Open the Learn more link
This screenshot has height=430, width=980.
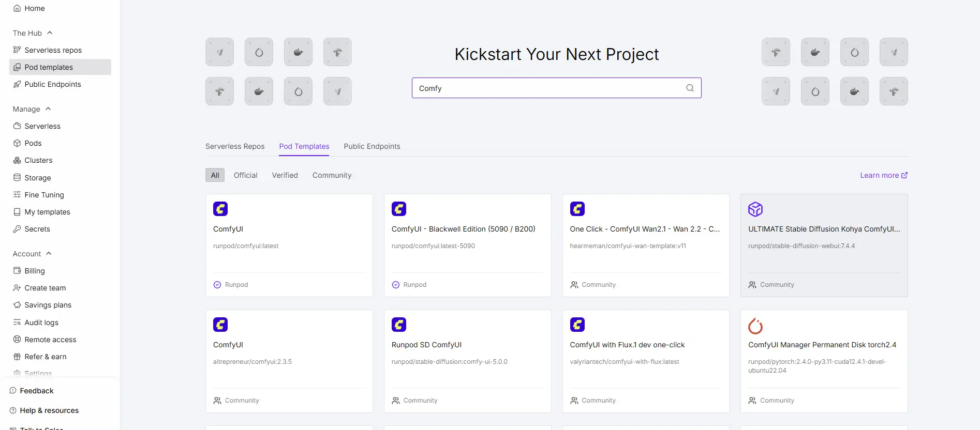coord(883,175)
